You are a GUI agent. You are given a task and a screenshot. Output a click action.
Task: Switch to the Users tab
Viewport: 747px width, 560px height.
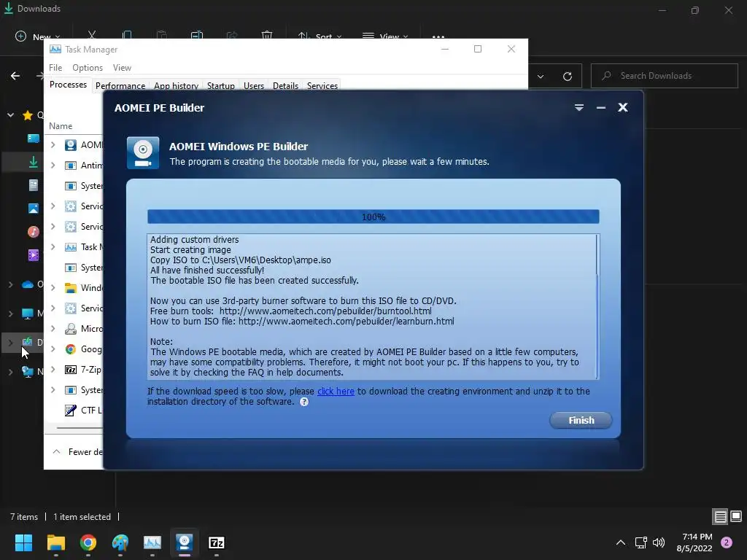tap(253, 86)
